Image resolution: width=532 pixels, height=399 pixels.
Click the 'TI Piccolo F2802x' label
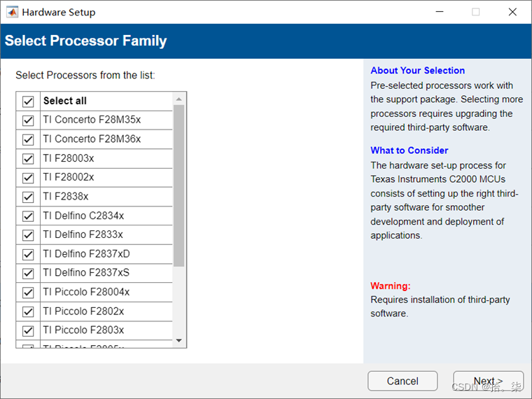click(83, 311)
